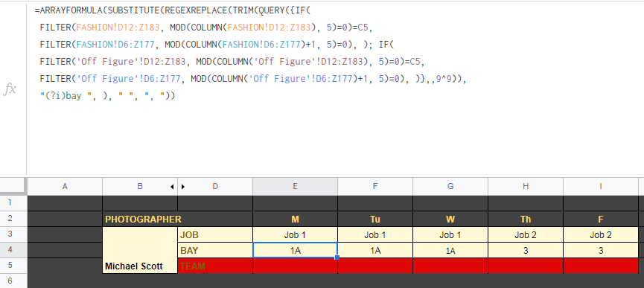The width and height of the screenshot is (644, 288).
Task: Select row 6 header
Action: [x=13, y=281]
